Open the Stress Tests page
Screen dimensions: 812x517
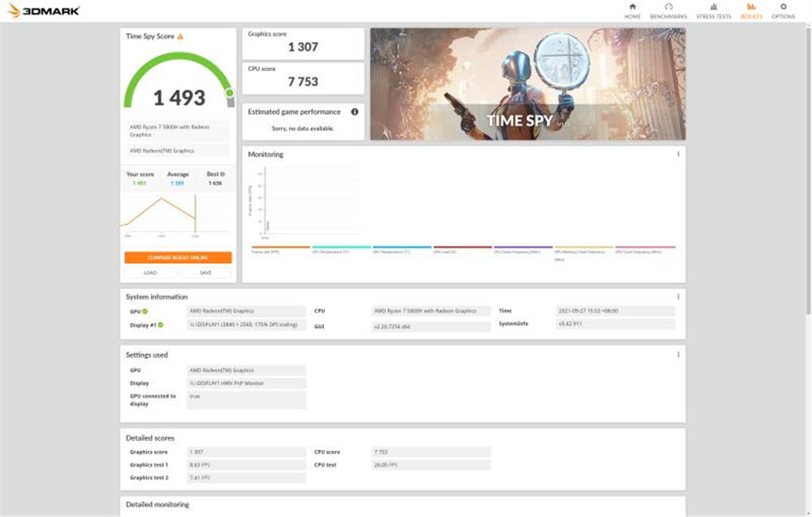[x=714, y=11]
